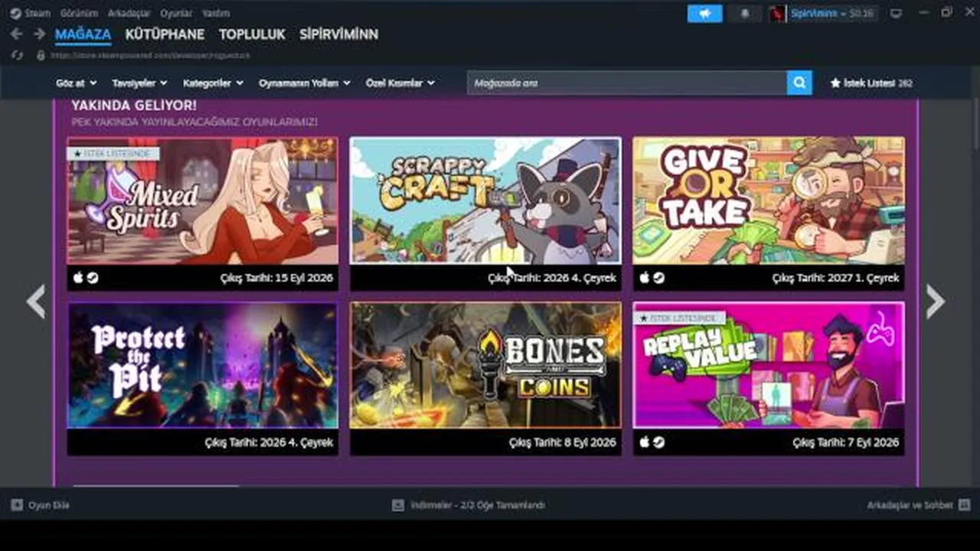Click the İstek Listesinde badge on Mixed Spirits
This screenshot has height=551, width=980.
(x=114, y=153)
